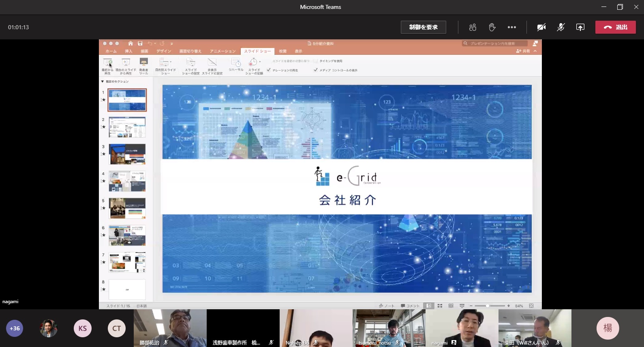The image size is (644, 347).
Task: Click the zoom out minus button
Action: pyautogui.click(x=471, y=306)
